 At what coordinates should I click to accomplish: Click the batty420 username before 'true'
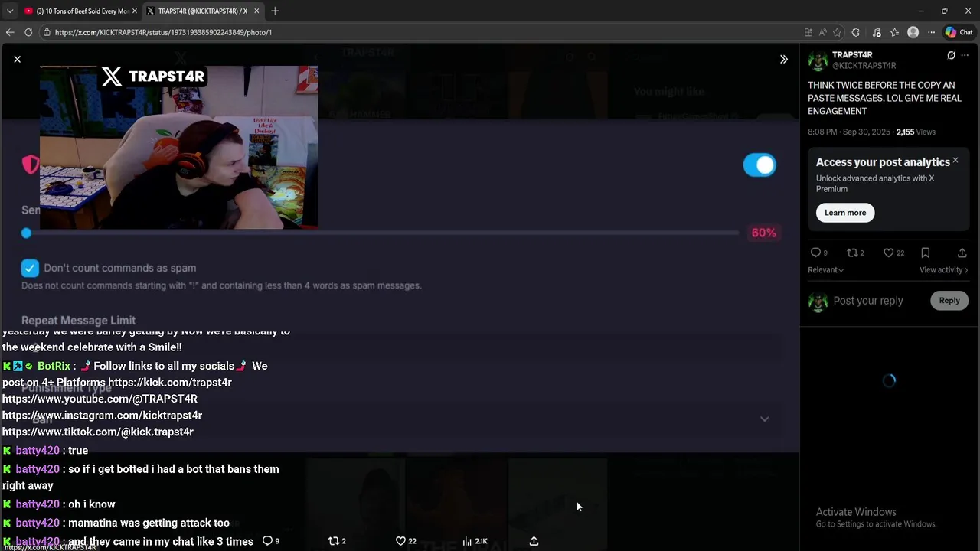coord(38,451)
